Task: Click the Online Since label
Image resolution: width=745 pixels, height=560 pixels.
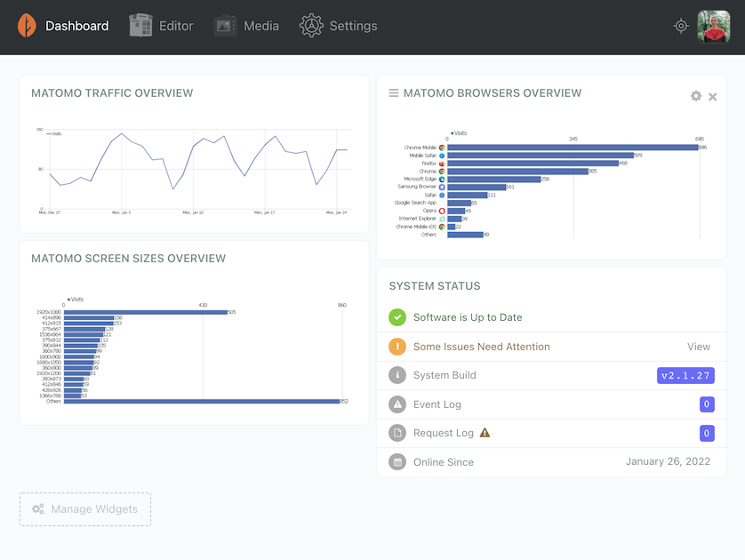Action: [x=444, y=462]
